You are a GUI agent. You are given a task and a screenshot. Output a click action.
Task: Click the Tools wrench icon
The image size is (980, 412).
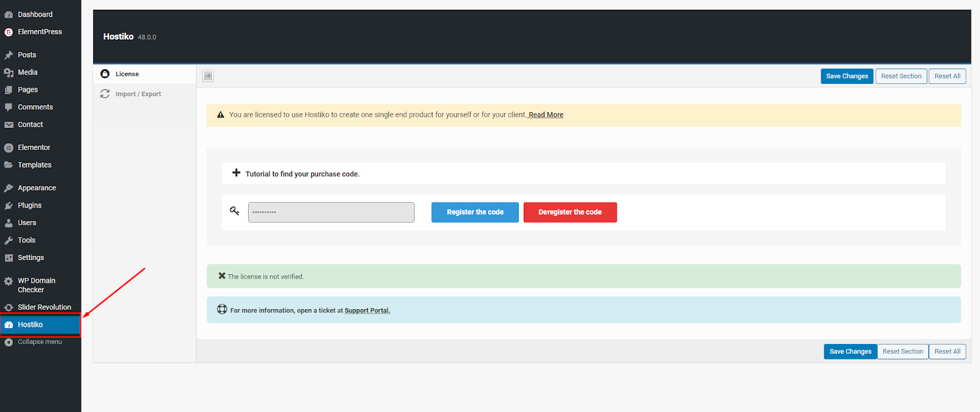click(9, 241)
